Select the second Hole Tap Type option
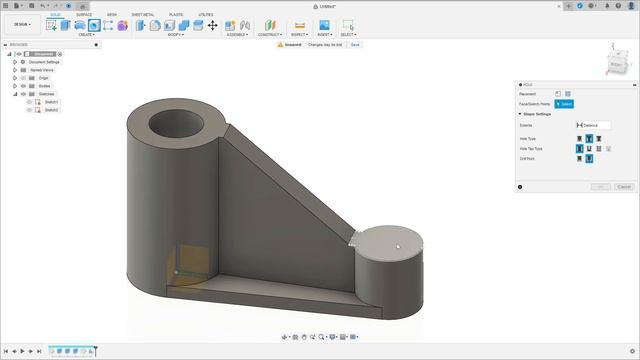Image resolution: width=640 pixels, height=360 pixels. 589,149
